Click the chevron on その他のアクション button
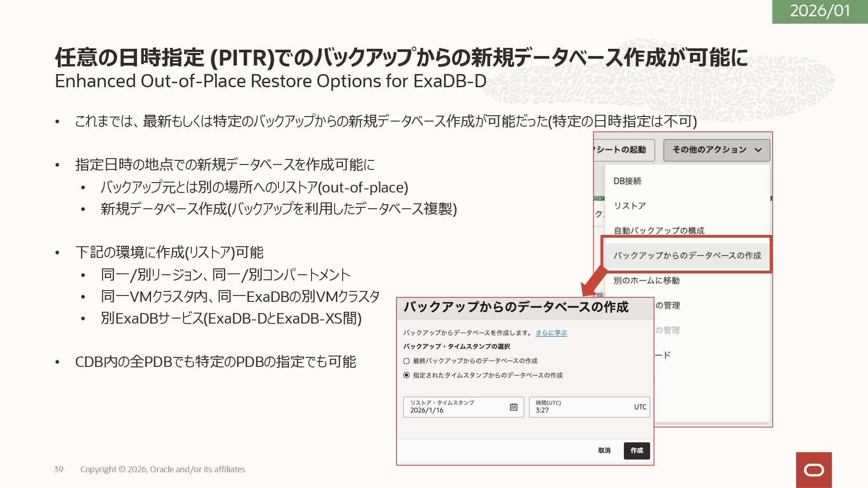868x488 pixels. pos(758,150)
